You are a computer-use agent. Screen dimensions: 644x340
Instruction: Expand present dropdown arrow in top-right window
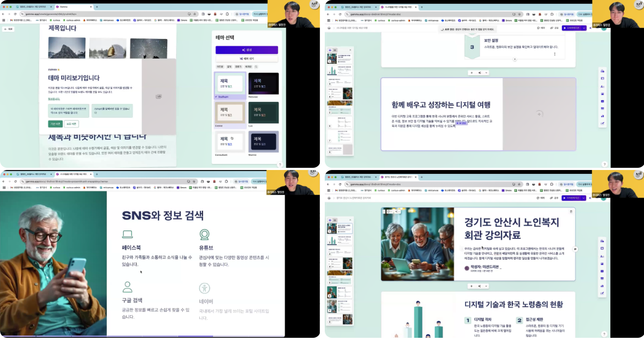583,28
